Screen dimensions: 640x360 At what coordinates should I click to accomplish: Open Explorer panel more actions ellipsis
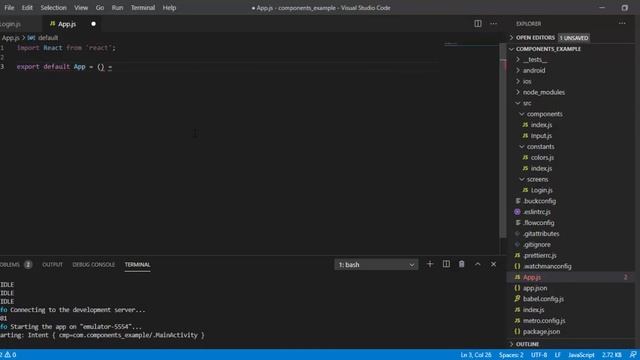pos(622,24)
